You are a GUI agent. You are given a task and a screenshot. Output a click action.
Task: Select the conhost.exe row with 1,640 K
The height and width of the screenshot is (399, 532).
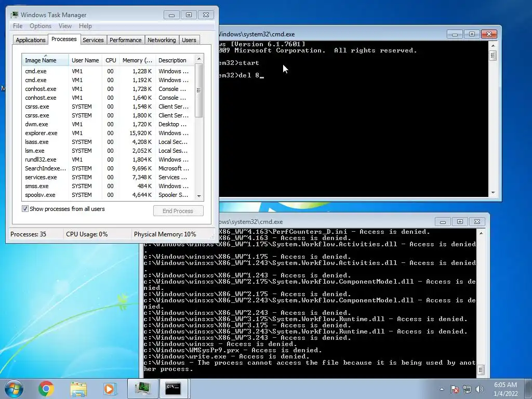[108, 98]
